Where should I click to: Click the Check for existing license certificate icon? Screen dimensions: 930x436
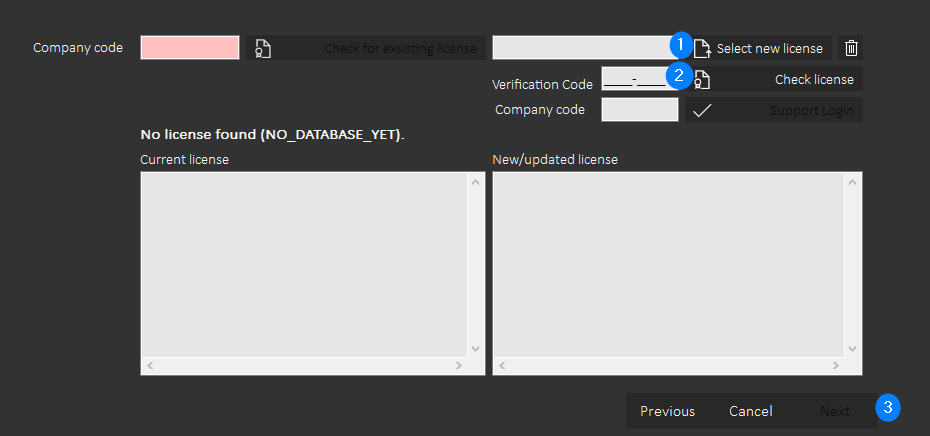click(x=263, y=49)
